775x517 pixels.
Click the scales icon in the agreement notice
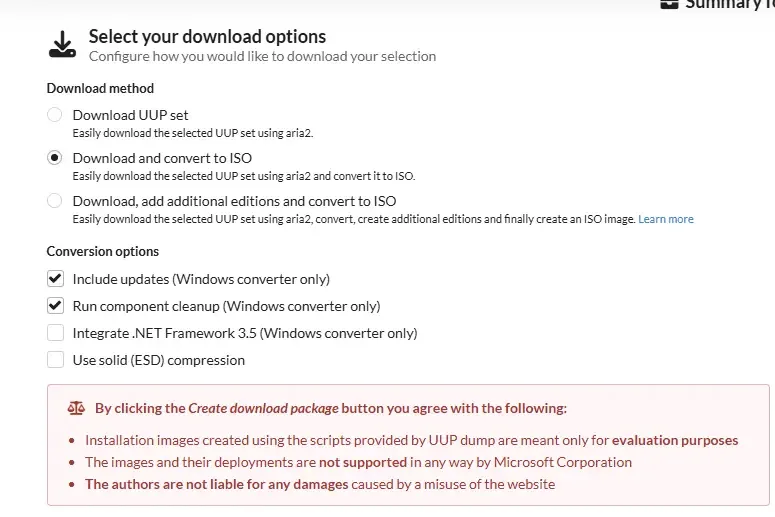[x=76, y=408]
